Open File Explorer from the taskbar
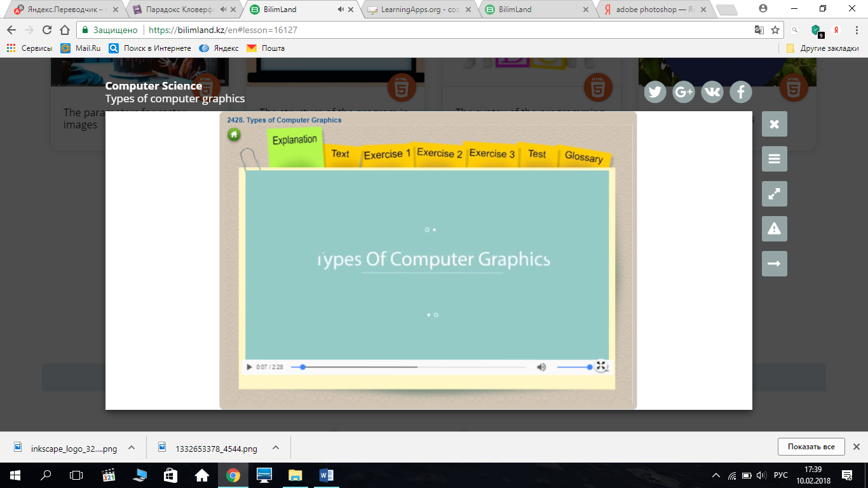The height and width of the screenshot is (488, 868). (295, 475)
